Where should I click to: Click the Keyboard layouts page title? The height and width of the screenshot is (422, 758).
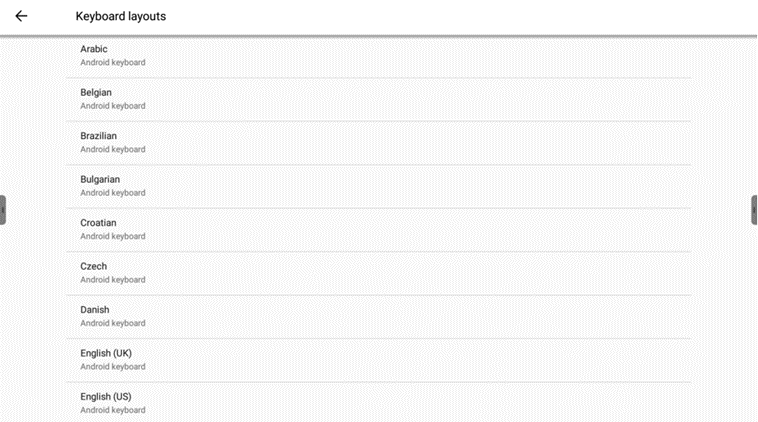[120, 17]
